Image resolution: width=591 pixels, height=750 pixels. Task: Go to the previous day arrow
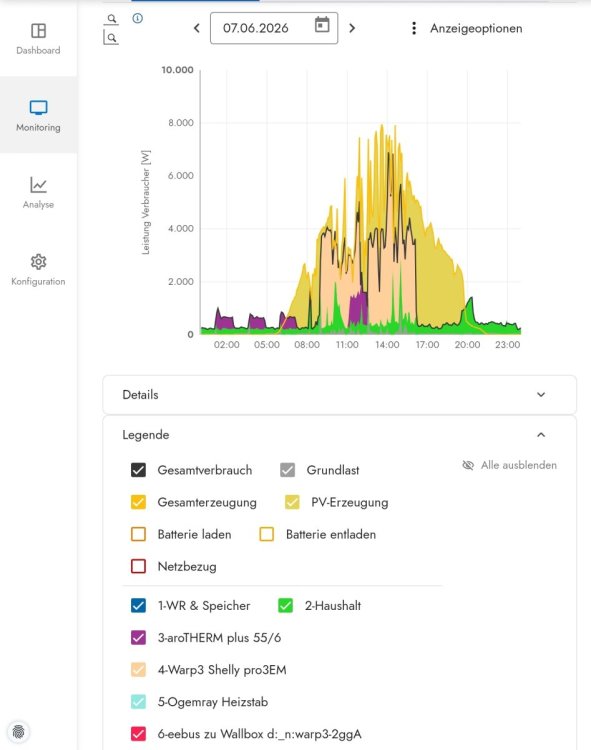click(x=197, y=28)
